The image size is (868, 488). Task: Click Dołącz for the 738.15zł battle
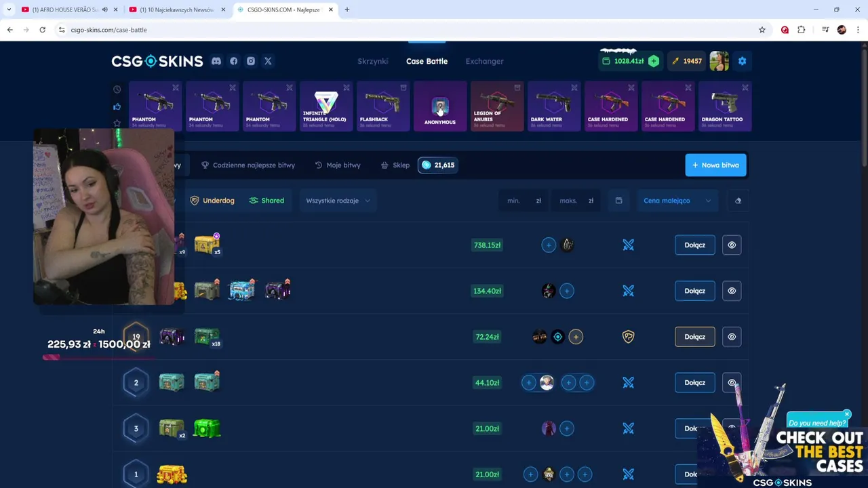click(x=695, y=245)
